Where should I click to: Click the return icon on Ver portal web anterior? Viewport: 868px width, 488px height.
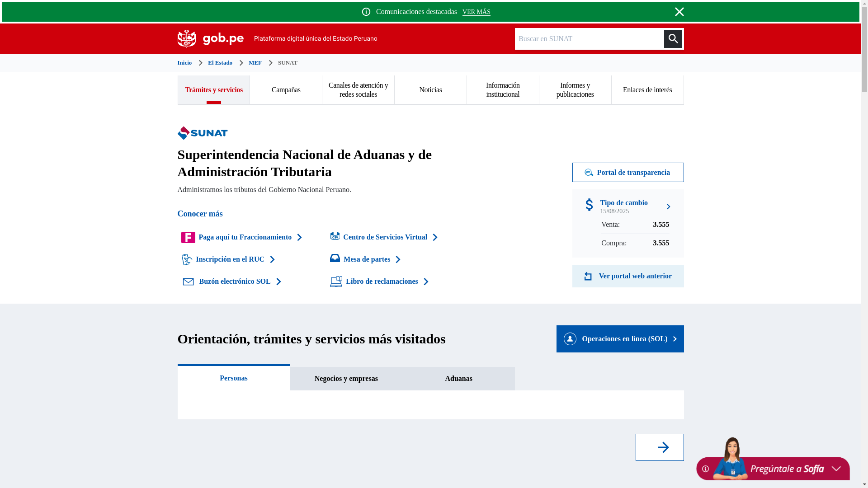tap(588, 276)
